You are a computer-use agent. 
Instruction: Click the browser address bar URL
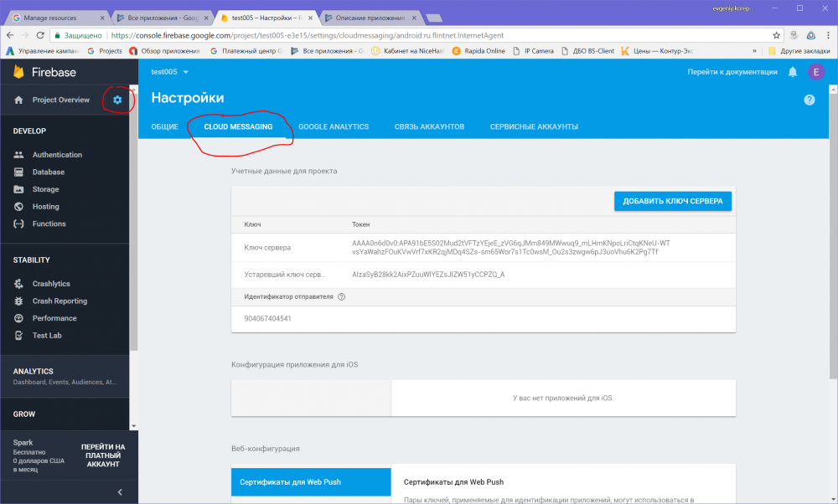pos(308,35)
